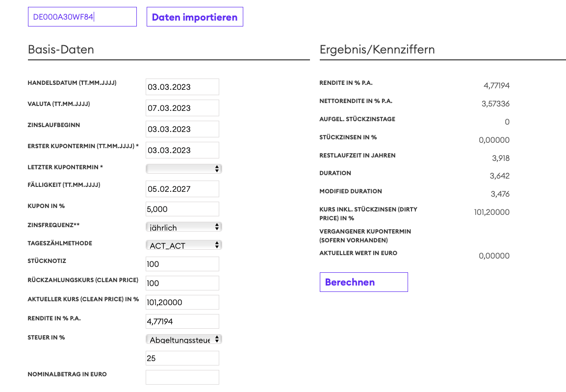
Task: Select the Zinslaufbeginn input field
Action: tap(182, 129)
